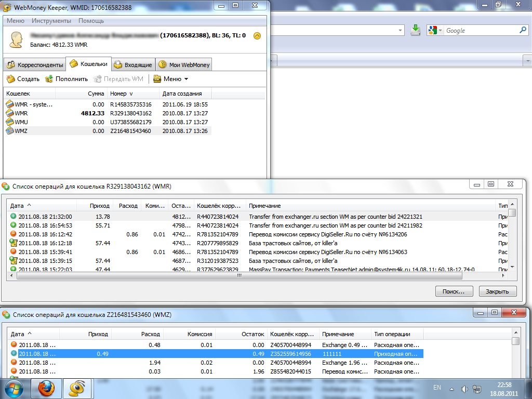Select the WMZ wallet icon
The width and height of the screenshot is (532, 399).
(x=9, y=131)
